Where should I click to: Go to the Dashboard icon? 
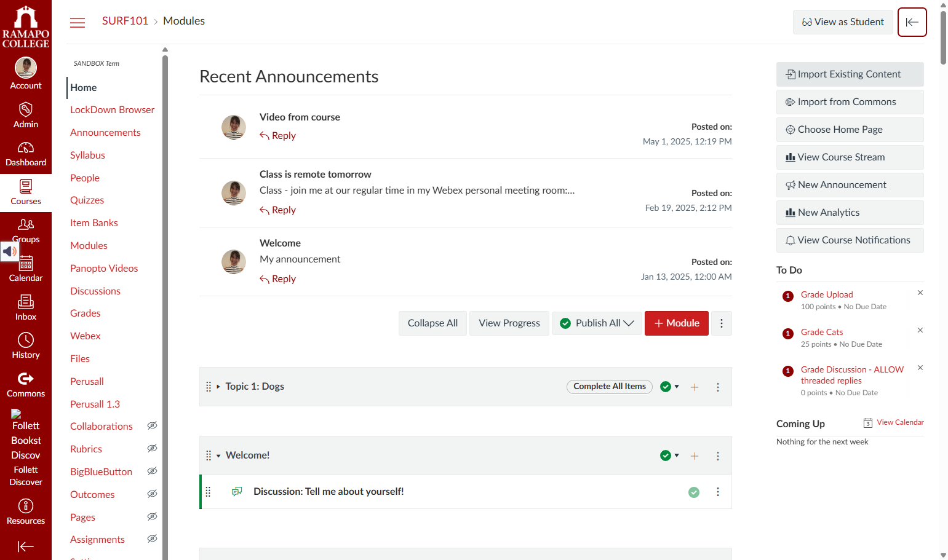26,148
